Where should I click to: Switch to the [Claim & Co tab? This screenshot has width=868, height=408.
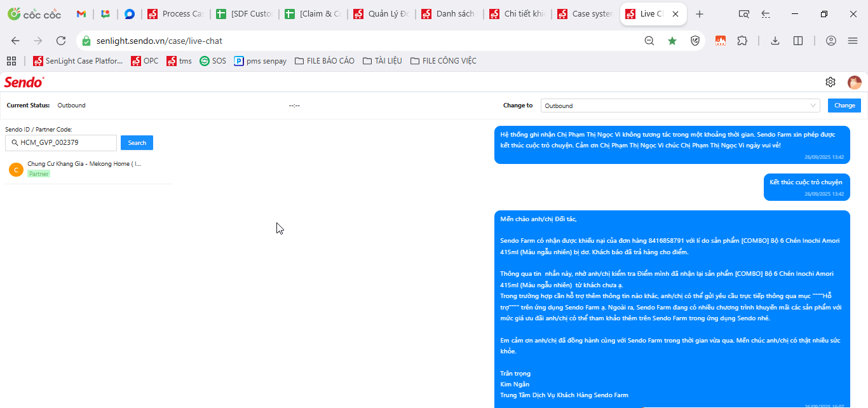(x=312, y=14)
